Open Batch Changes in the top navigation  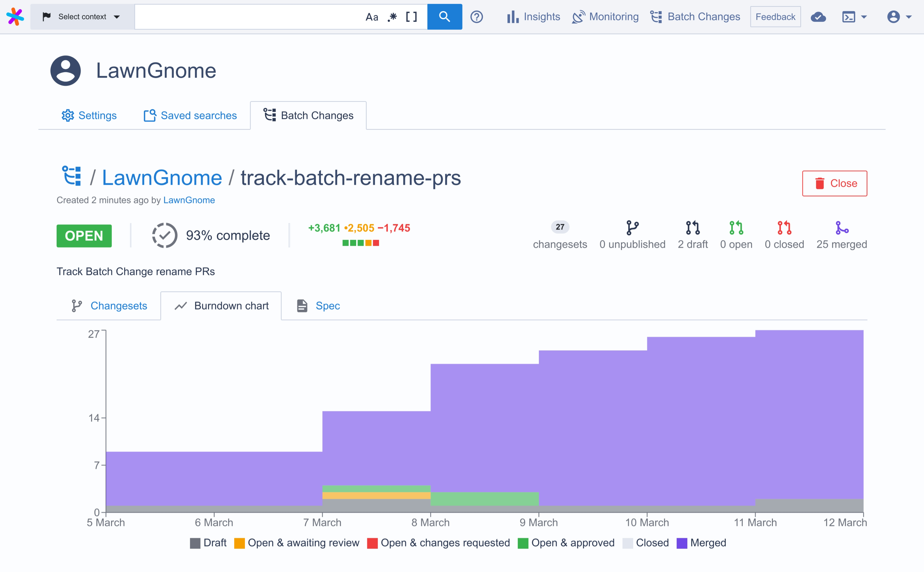point(695,17)
